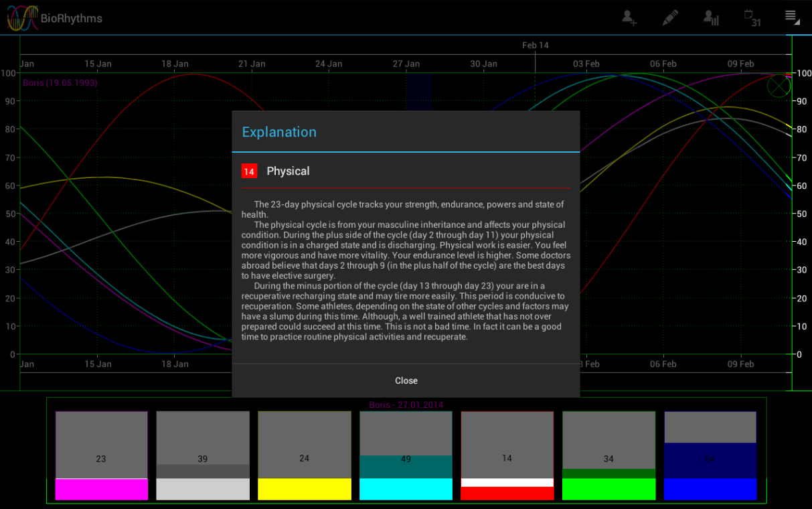Open the overflow menu icon

[x=792, y=17]
